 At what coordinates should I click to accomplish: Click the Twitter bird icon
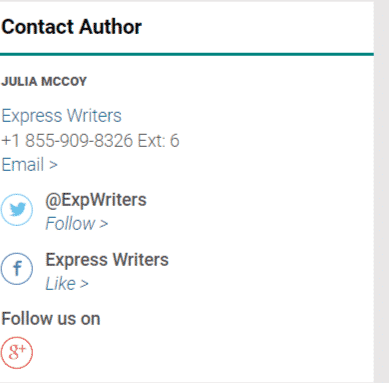17,210
